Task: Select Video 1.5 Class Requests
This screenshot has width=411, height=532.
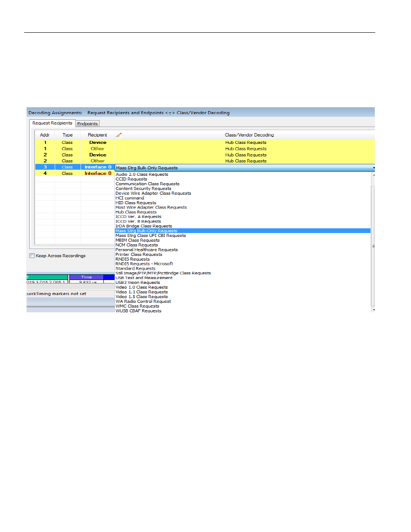Action: (x=142, y=297)
